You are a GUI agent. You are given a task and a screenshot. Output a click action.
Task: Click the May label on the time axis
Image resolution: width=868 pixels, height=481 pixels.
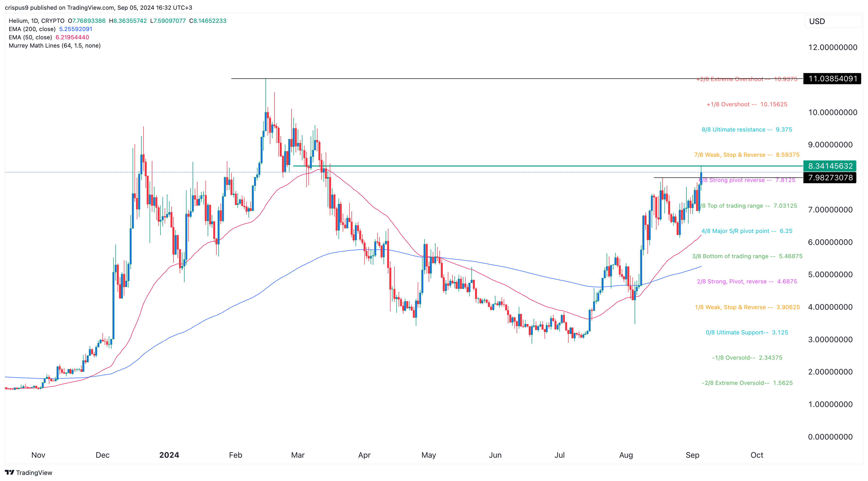429,455
